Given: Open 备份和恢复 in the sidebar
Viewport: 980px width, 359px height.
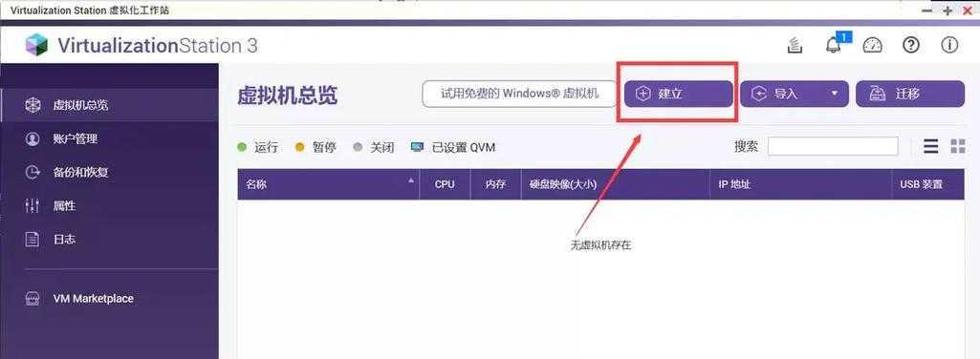Looking at the screenshot, I should coord(109,172).
